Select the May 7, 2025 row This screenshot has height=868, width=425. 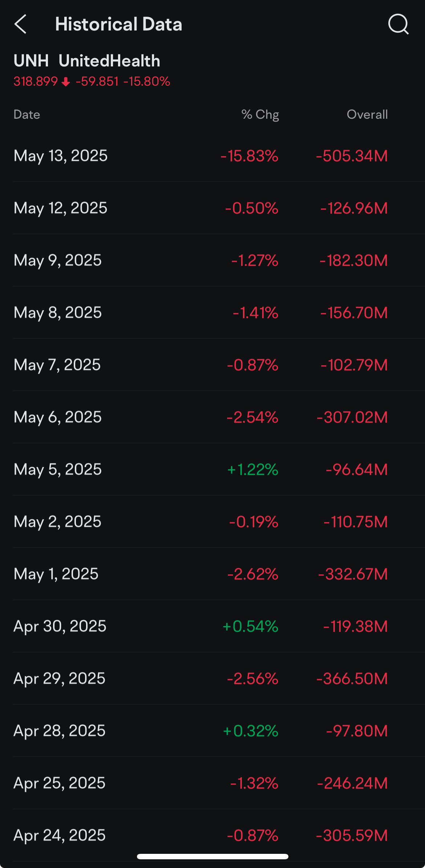tap(212, 365)
